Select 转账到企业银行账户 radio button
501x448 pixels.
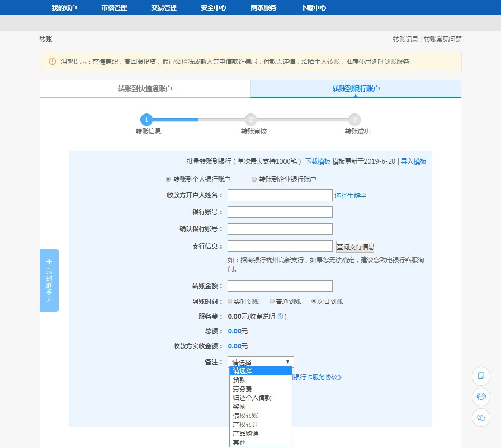254,179
